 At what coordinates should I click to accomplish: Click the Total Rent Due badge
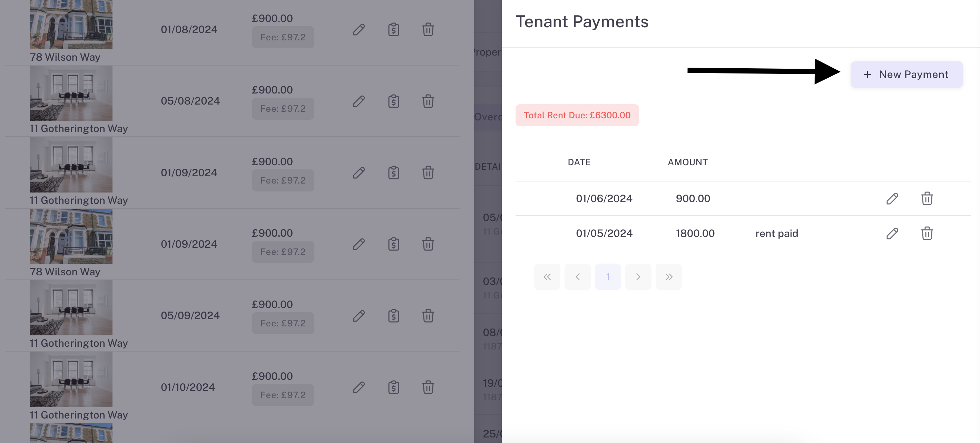577,115
